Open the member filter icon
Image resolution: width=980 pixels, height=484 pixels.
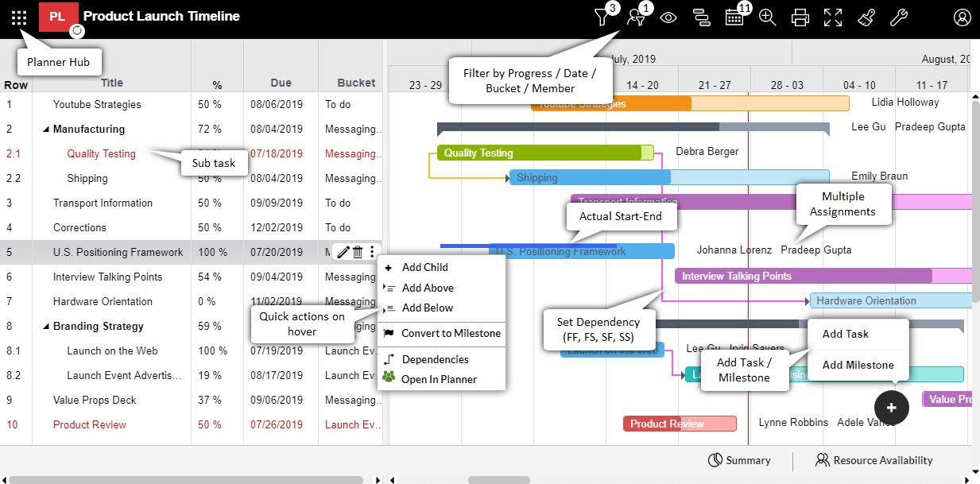point(636,17)
